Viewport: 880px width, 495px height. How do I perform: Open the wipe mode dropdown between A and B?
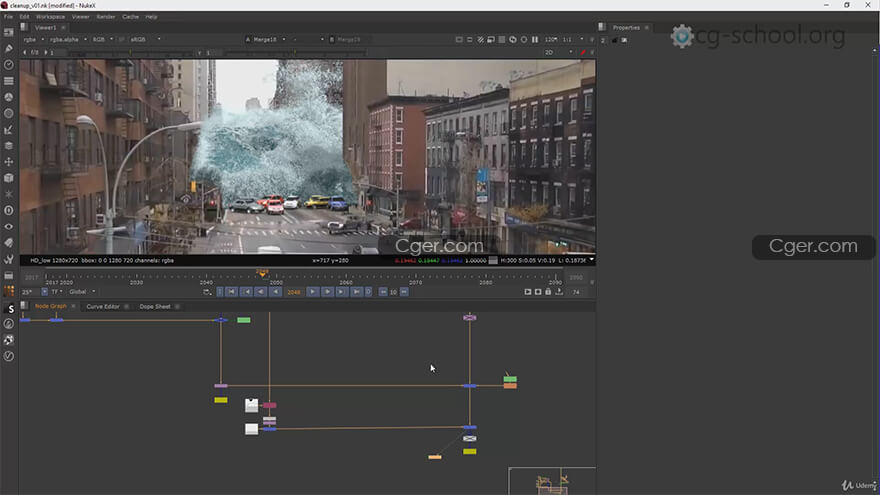[308, 40]
